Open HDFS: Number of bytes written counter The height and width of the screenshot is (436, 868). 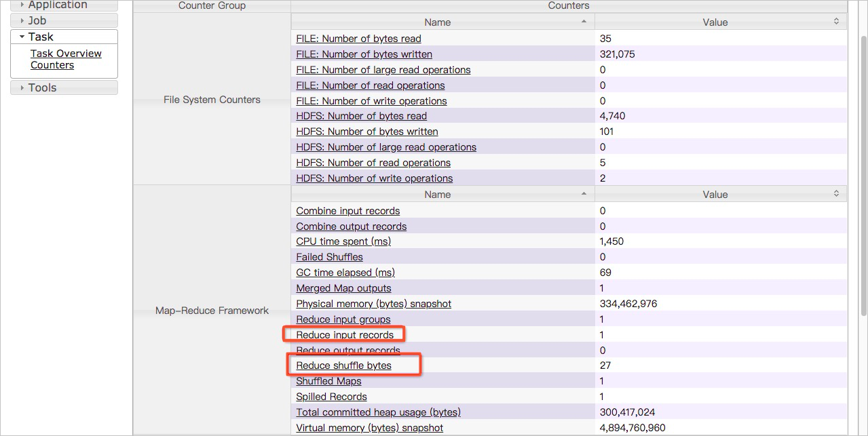point(367,132)
